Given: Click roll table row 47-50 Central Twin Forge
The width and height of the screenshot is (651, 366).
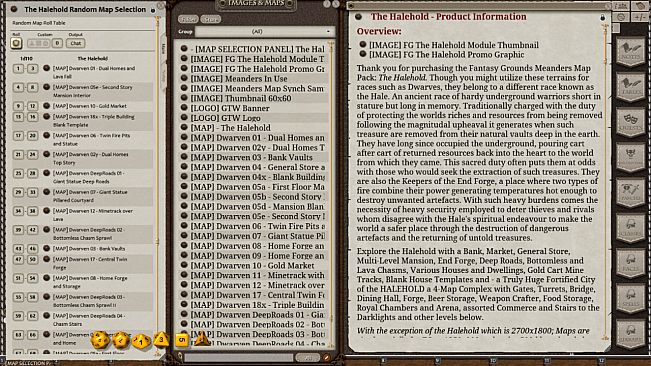Looking at the screenshot, I should tap(82, 263).
